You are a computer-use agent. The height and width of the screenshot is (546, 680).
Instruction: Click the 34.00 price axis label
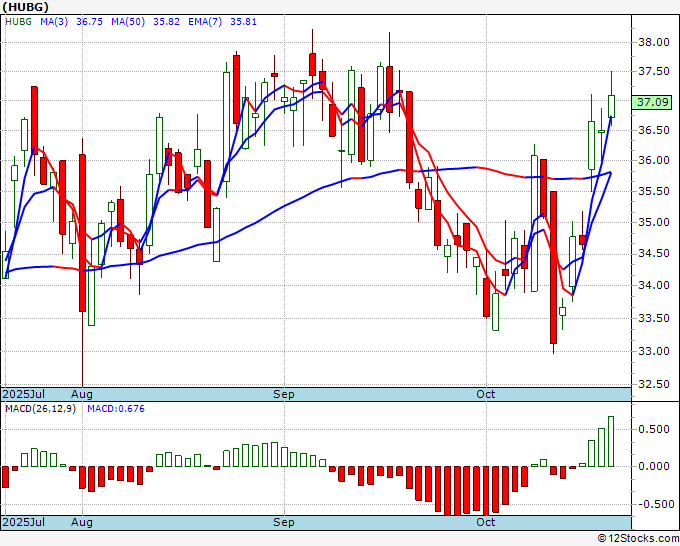click(x=654, y=285)
